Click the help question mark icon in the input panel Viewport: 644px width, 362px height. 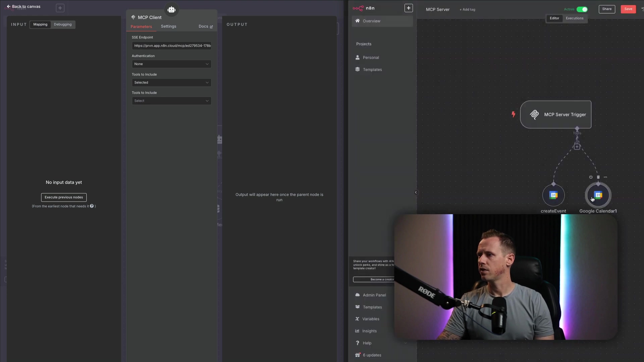click(92, 206)
